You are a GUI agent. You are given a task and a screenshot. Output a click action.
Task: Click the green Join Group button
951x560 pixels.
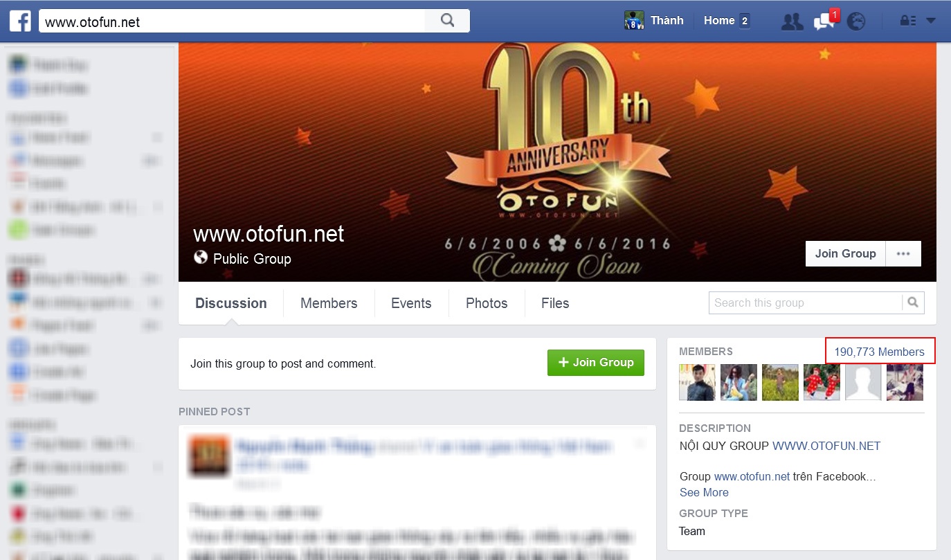[595, 362]
